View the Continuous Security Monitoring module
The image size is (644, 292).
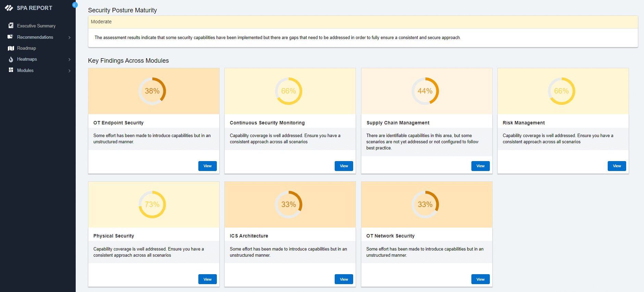coord(344,166)
